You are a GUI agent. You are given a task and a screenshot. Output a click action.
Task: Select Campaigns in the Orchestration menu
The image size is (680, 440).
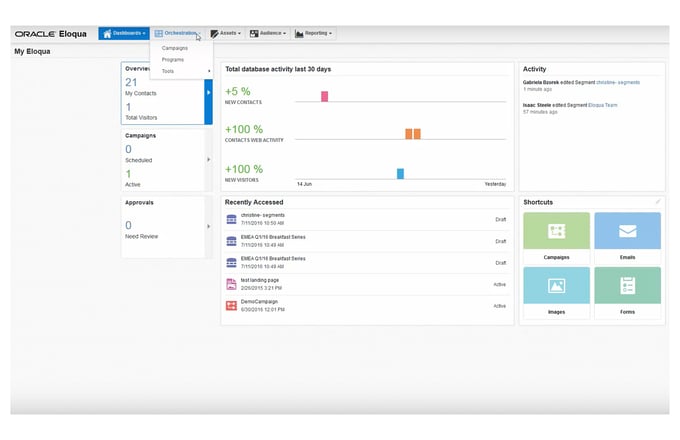coord(175,48)
